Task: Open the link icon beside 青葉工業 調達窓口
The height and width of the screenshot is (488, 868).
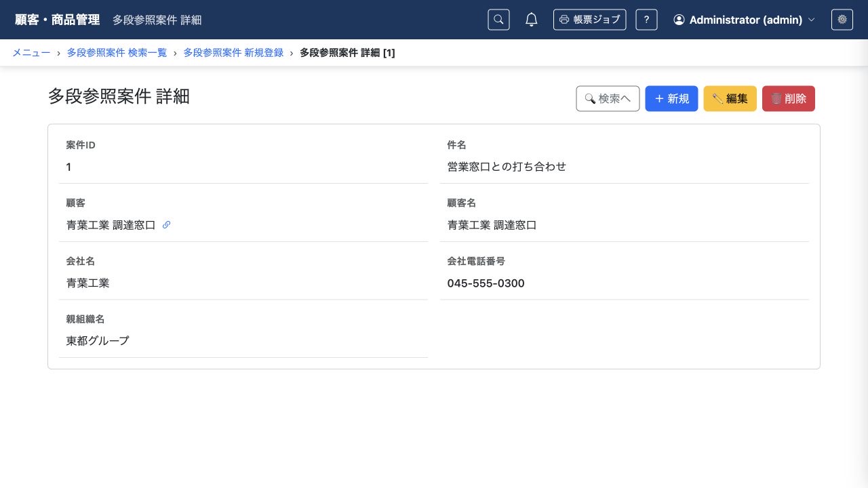Action: point(166,225)
